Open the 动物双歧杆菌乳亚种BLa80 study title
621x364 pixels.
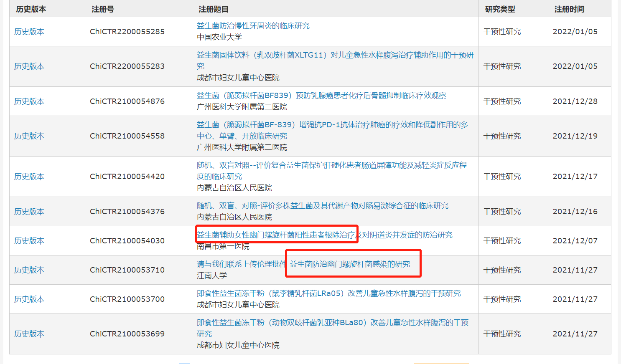pyautogui.click(x=333, y=328)
